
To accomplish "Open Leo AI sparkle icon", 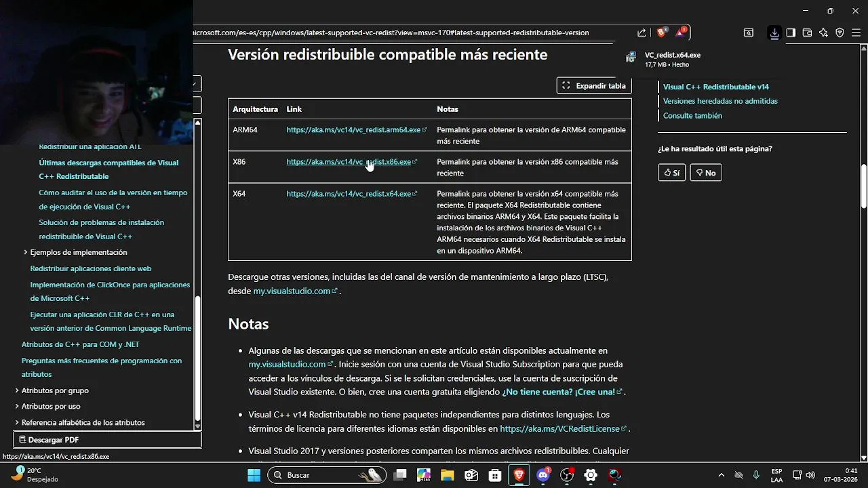I will point(823,33).
